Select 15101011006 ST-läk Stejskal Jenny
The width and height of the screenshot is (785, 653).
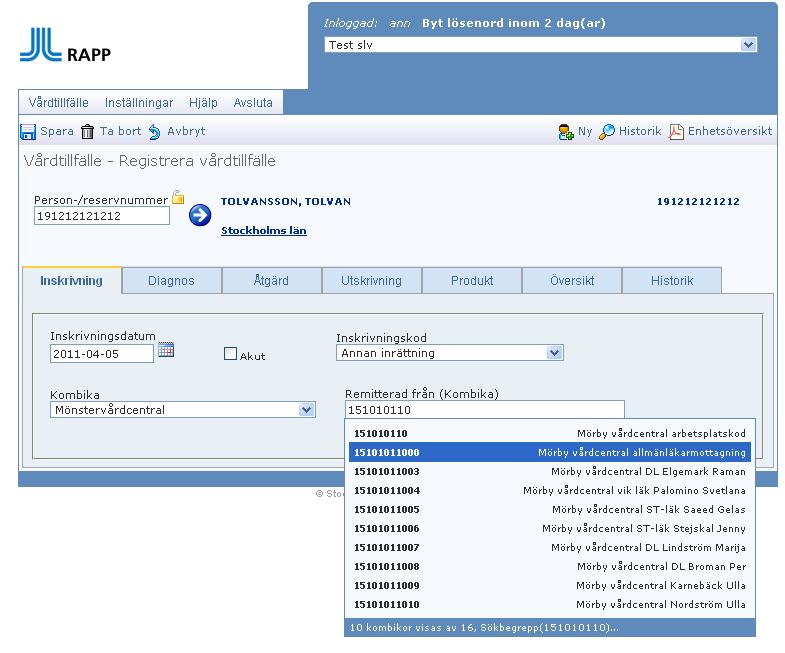point(550,528)
